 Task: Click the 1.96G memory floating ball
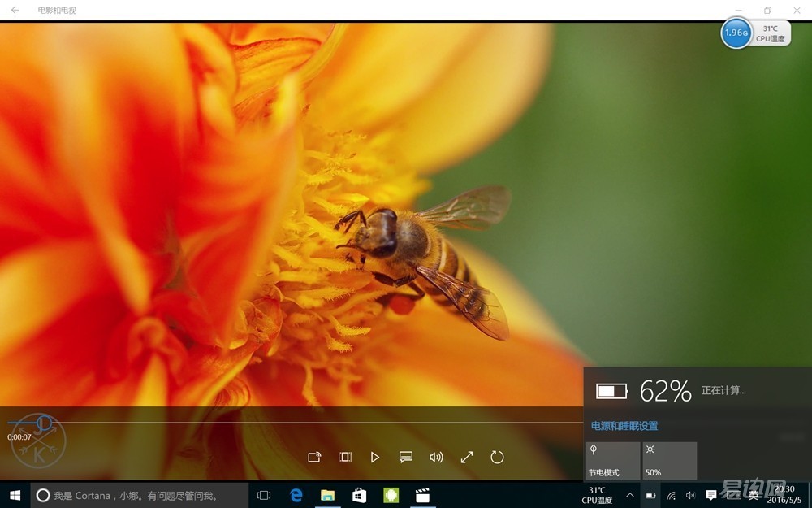click(x=736, y=33)
